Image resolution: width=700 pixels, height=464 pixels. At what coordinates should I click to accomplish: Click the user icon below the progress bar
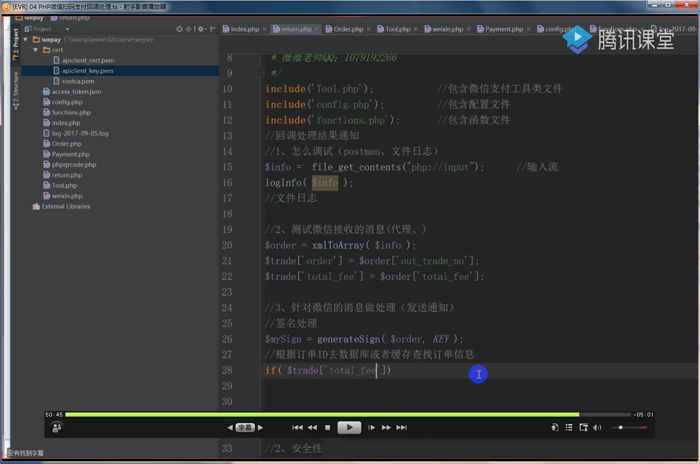[x=56, y=427]
